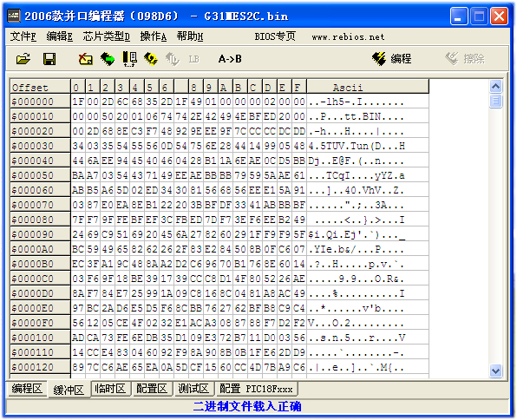
Task: Click the chip compare/verify document icon
Action: point(129,59)
